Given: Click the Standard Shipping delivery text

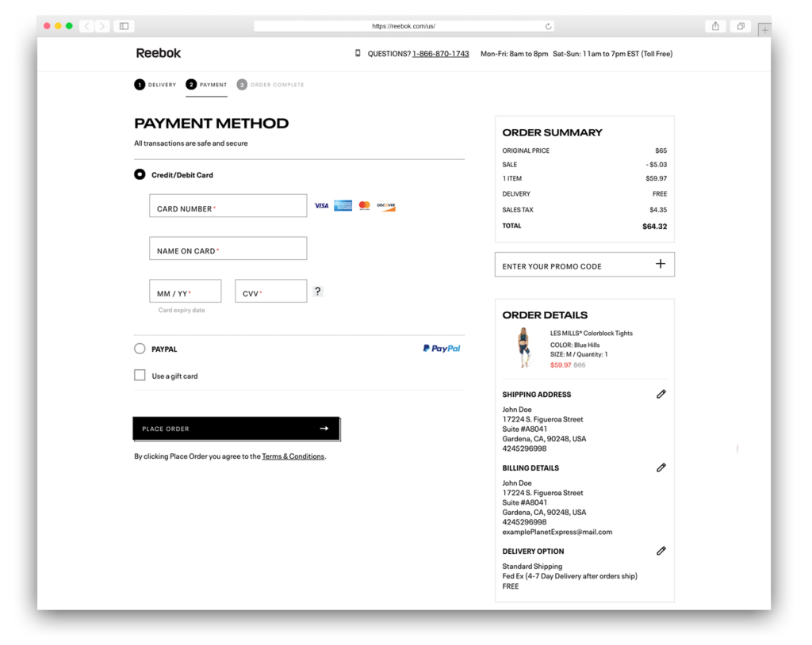Looking at the screenshot, I should click(532, 567).
